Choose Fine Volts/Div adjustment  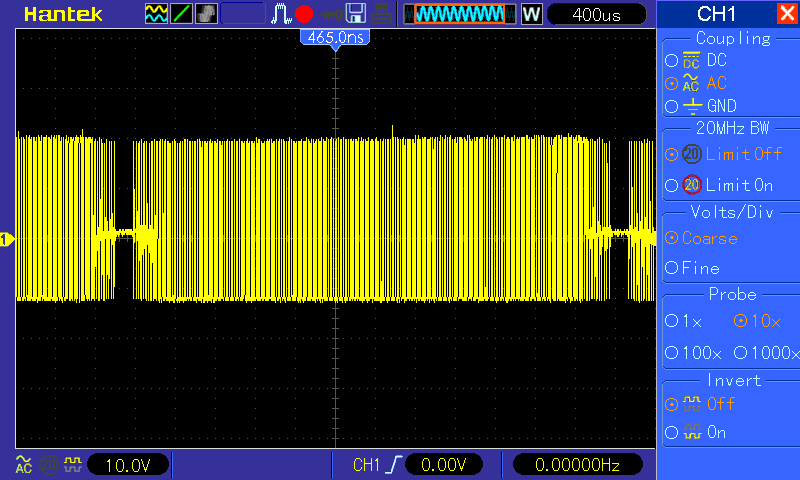click(692, 268)
